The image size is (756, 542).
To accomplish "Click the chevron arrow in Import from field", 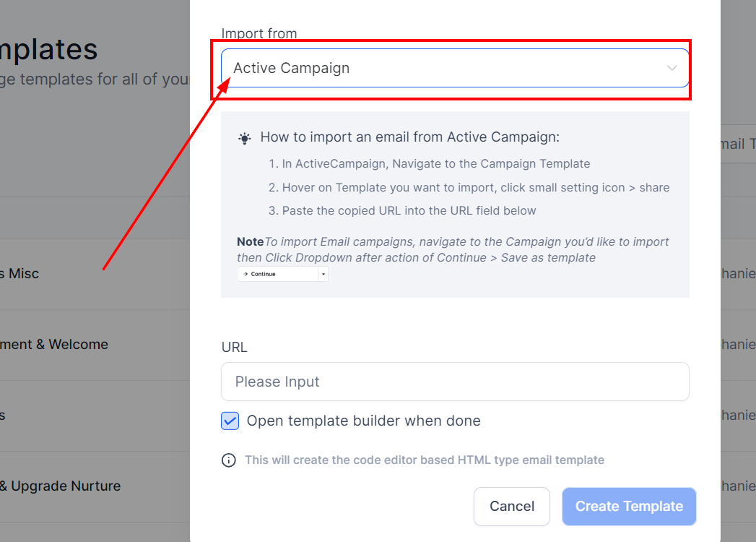I will click(x=672, y=68).
